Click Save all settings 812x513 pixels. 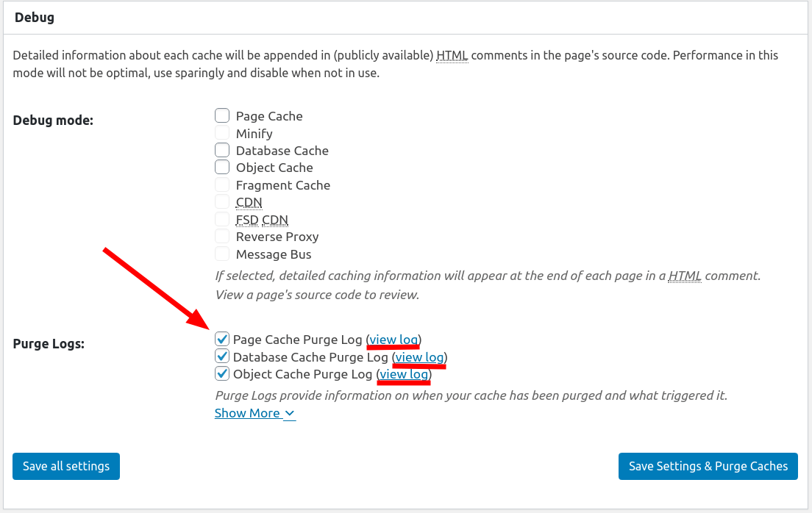coord(65,466)
